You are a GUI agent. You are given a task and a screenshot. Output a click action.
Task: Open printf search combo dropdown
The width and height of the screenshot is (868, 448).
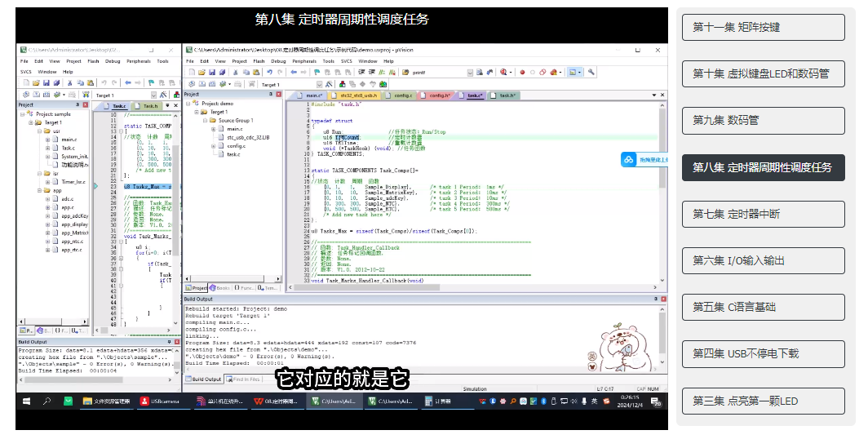tap(470, 72)
